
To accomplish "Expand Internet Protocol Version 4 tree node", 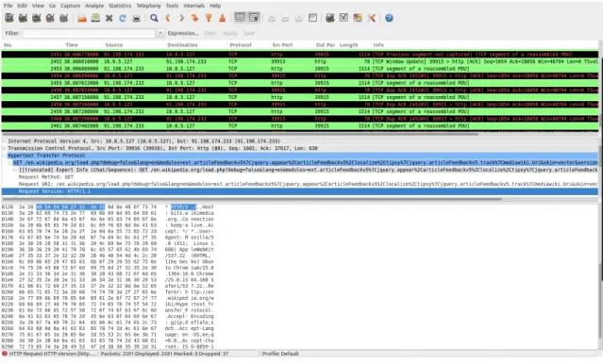I will coord(4,141).
